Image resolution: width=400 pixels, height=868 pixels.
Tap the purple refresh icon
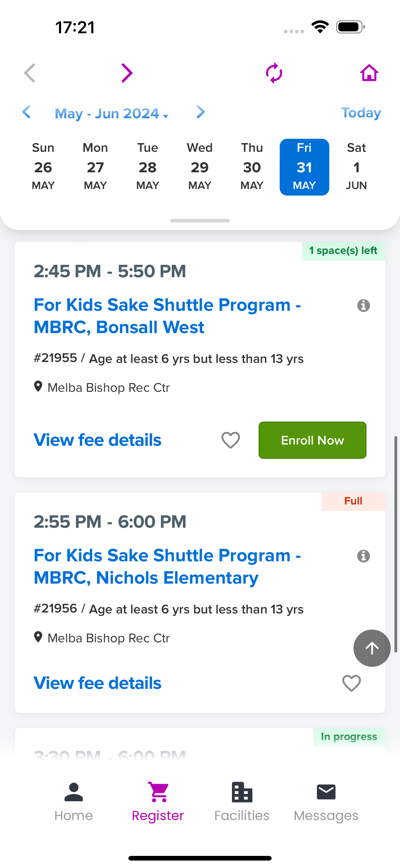(274, 73)
